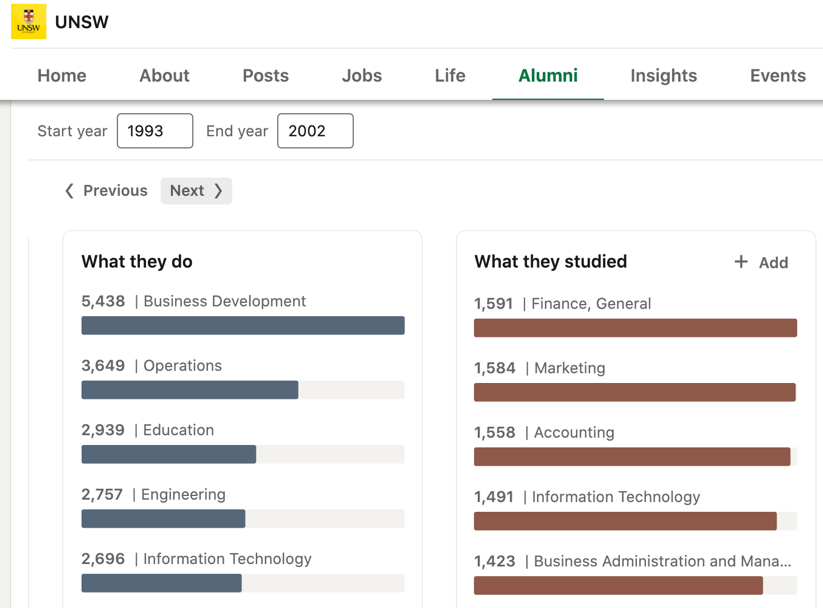Click the plus icon beside Add
The width and height of the screenshot is (823, 608).
741,262
